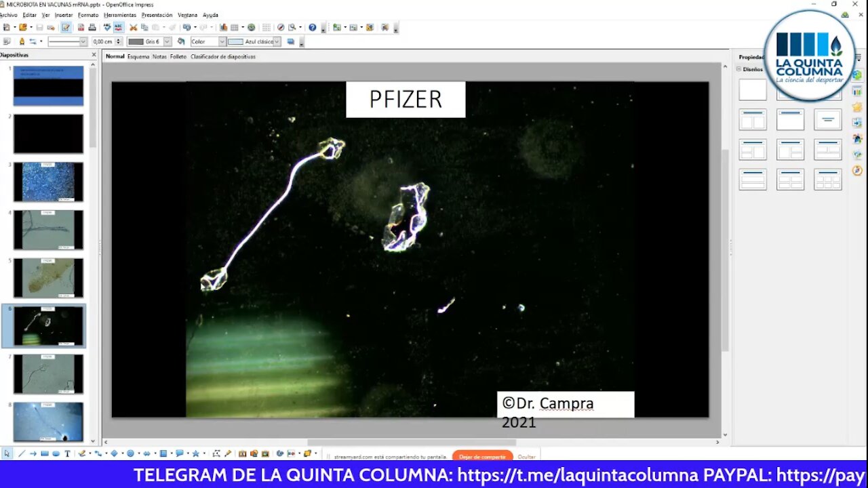The width and height of the screenshot is (868, 488).
Task: Open the Azul clásico fill color dropdown
Action: pos(277,42)
